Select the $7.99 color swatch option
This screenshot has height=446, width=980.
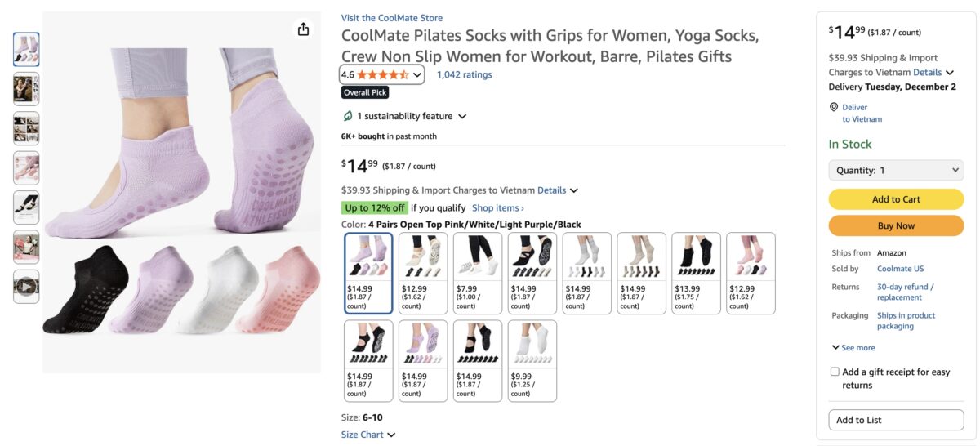coord(478,273)
